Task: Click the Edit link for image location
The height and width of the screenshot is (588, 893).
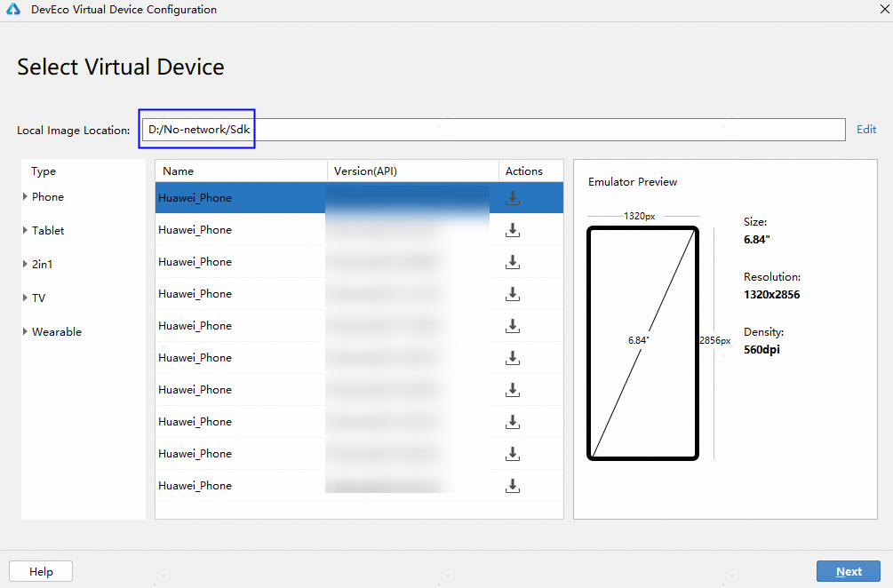Action: pos(865,130)
